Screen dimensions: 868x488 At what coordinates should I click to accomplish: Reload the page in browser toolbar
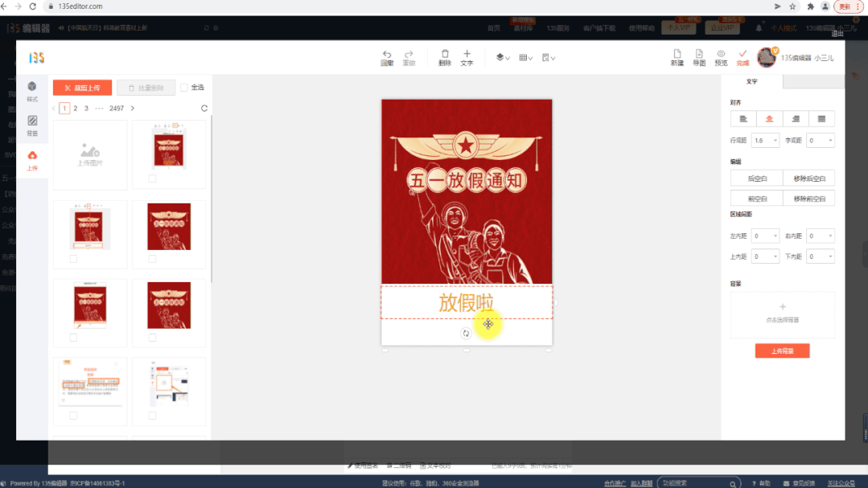tap(33, 6)
